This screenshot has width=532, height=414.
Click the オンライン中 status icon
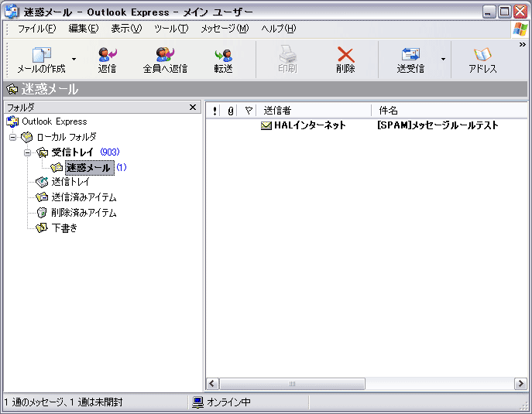tap(197, 402)
